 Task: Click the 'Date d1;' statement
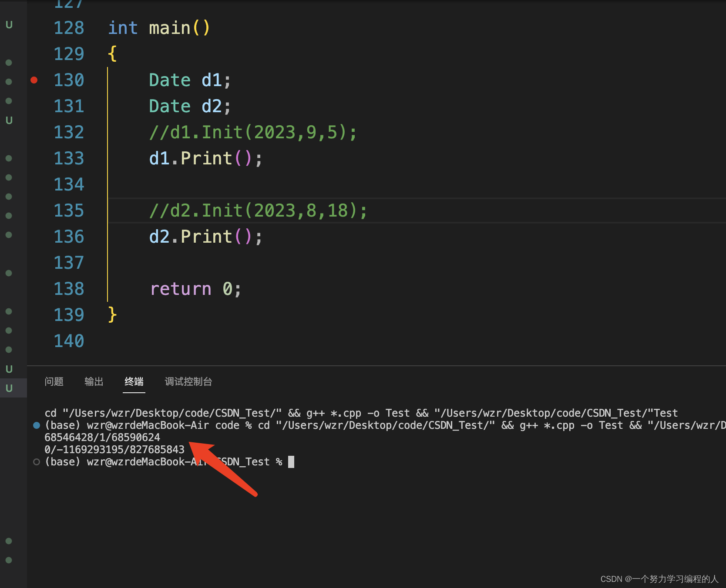click(x=190, y=80)
